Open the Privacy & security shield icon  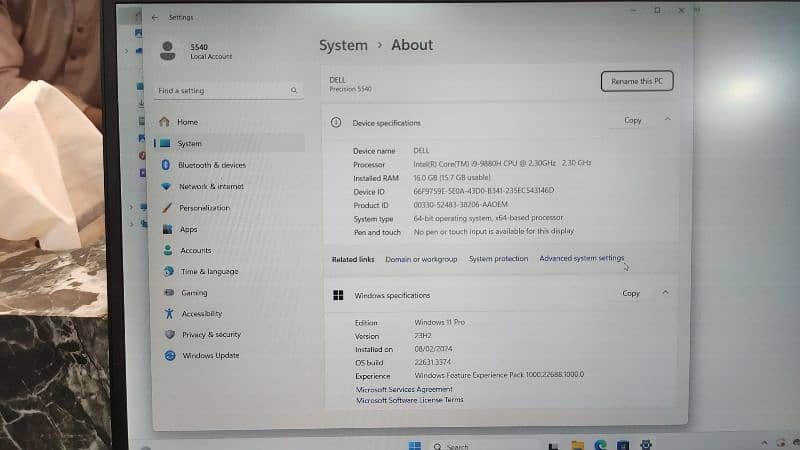(x=169, y=335)
